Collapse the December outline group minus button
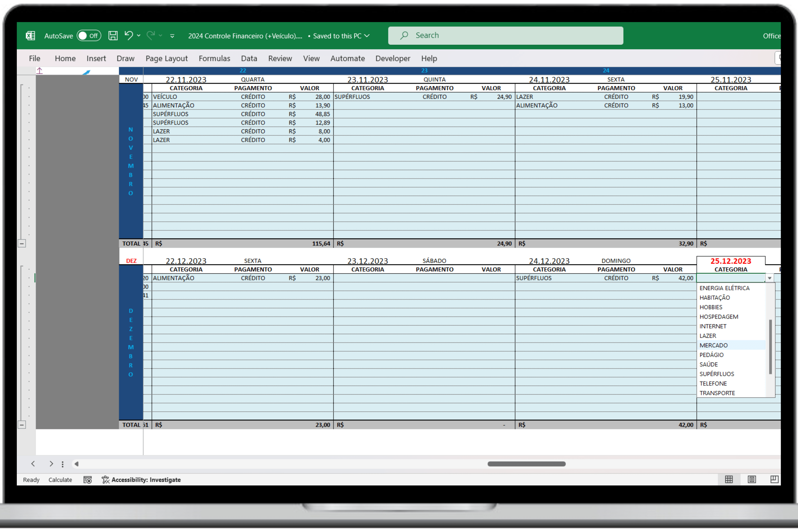Screen dimensions: 798x532 coord(22,425)
